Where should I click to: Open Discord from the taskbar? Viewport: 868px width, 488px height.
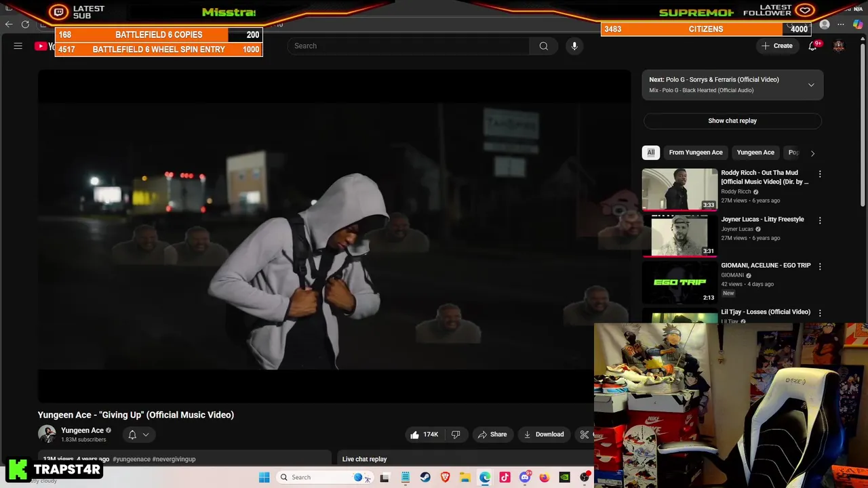(524, 477)
